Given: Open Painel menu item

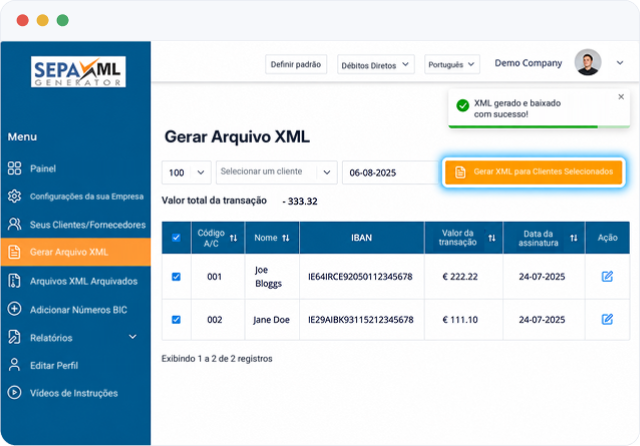Looking at the screenshot, I should [76, 169].
